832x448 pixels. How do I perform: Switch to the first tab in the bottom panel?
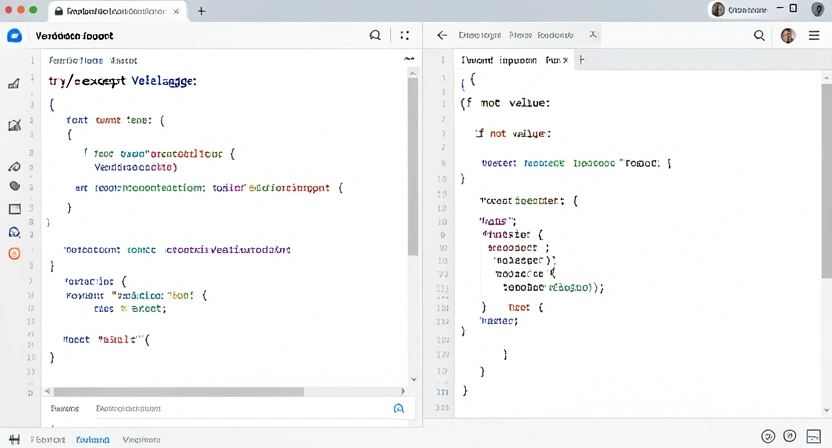point(65,408)
